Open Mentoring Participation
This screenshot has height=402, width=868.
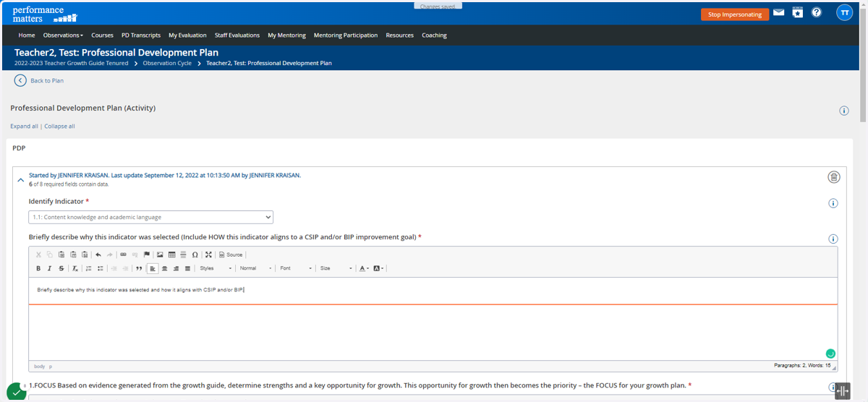click(346, 35)
